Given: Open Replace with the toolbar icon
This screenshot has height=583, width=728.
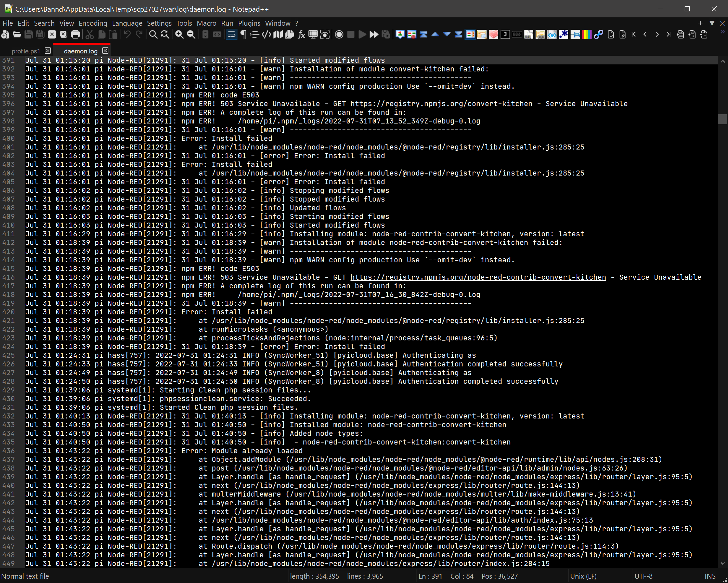Looking at the screenshot, I should click(x=165, y=34).
